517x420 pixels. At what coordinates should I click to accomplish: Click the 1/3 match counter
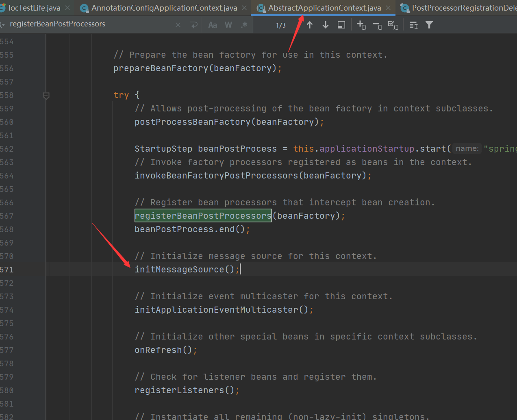pos(281,25)
